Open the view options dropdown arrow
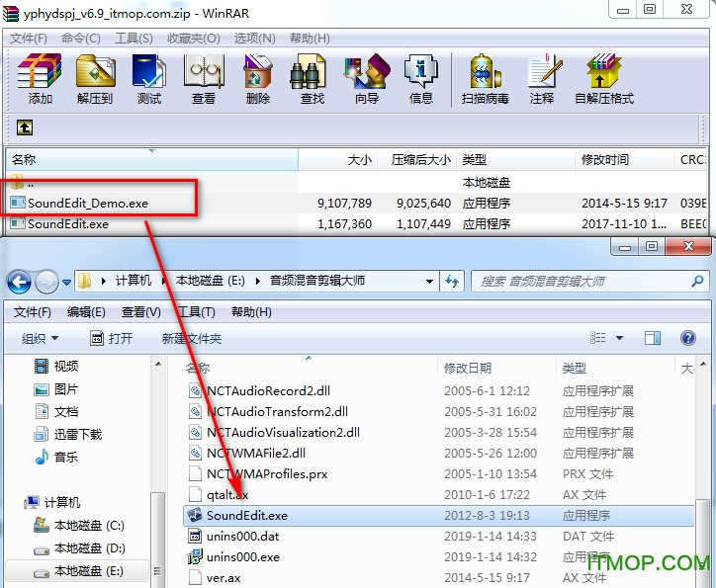The height and width of the screenshot is (588, 716). (x=620, y=338)
